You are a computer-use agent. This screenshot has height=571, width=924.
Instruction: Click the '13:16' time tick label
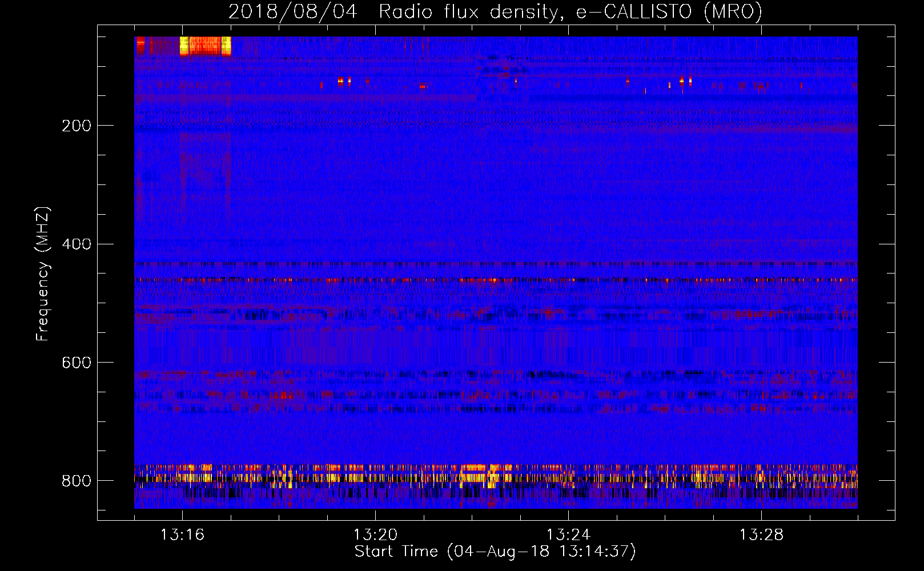pyautogui.click(x=182, y=535)
